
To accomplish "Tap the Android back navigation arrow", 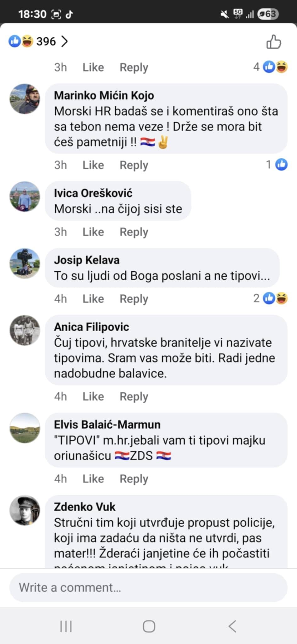I will [x=232, y=626].
